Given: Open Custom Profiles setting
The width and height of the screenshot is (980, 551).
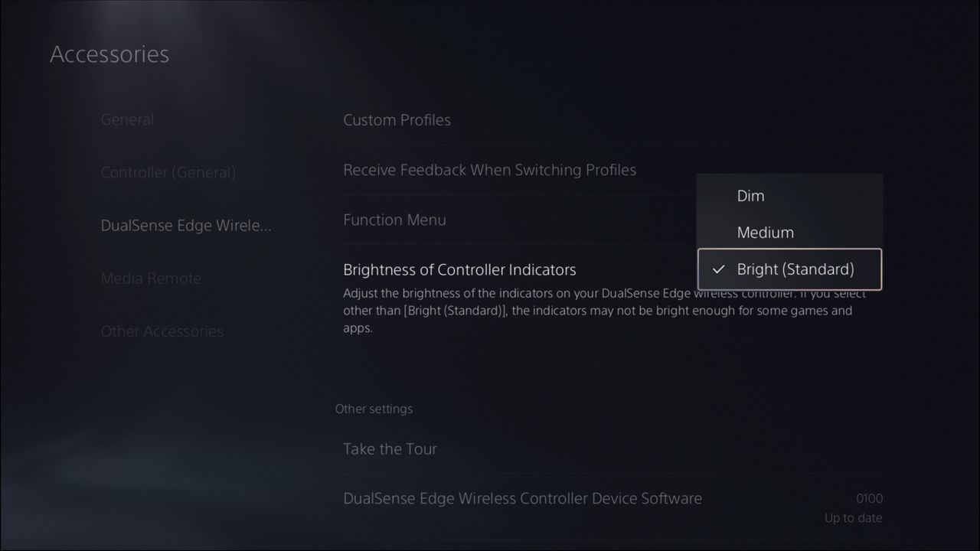Looking at the screenshot, I should pos(612,120).
